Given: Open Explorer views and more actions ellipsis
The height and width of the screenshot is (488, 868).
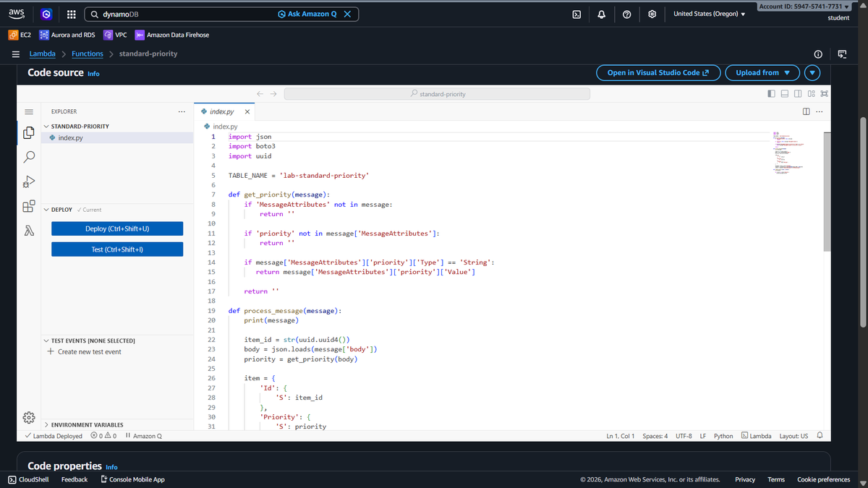Looking at the screenshot, I should [x=182, y=112].
